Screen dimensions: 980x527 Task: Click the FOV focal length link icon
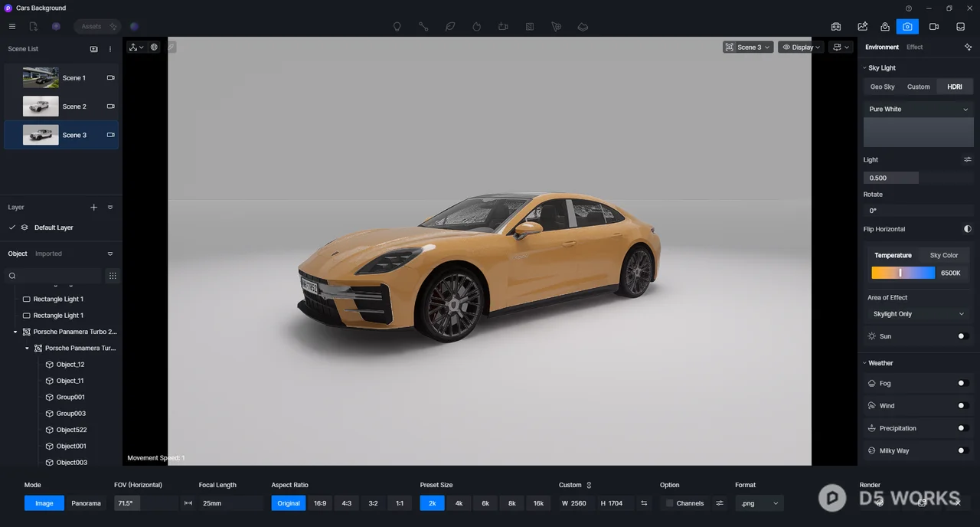click(x=188, y=503)
